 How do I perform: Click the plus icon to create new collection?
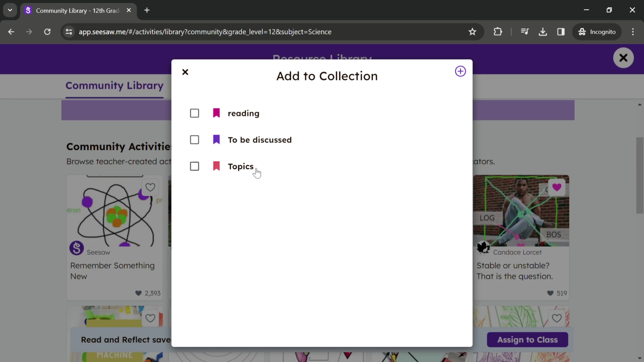[460, 71]
